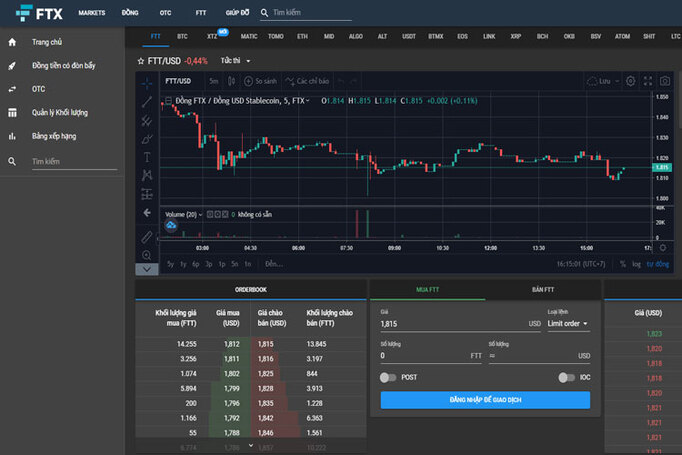The width and height of the screenshot is (682, 455).
Task: Toggle log scale on chart
Action: point(636,264)
